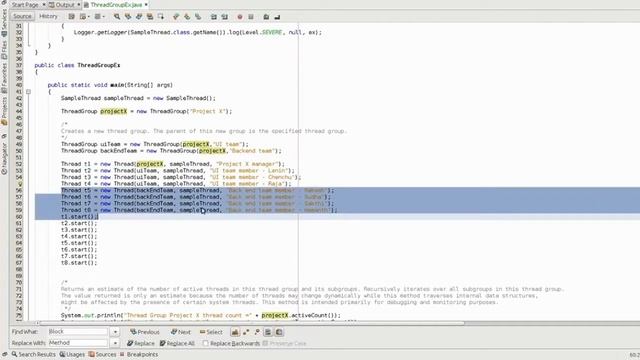
Task: Toggle highlight search toolbar icon
Action: (150, 17)
